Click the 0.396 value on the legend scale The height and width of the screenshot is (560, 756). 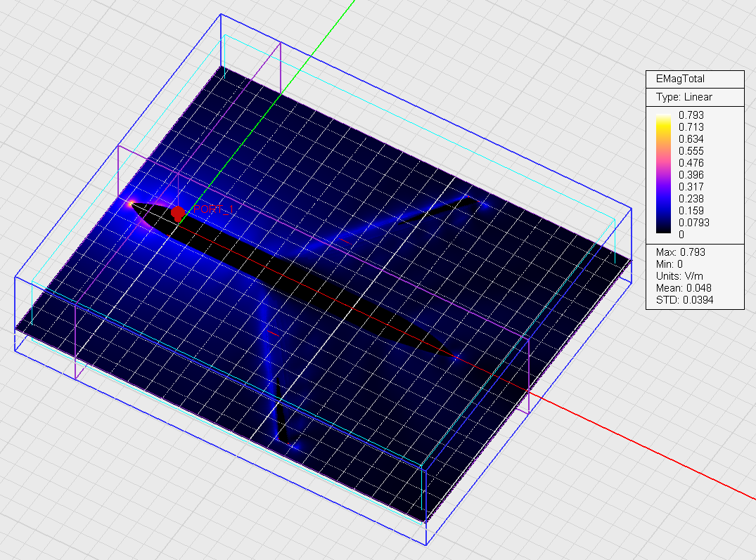coord(691,174)
